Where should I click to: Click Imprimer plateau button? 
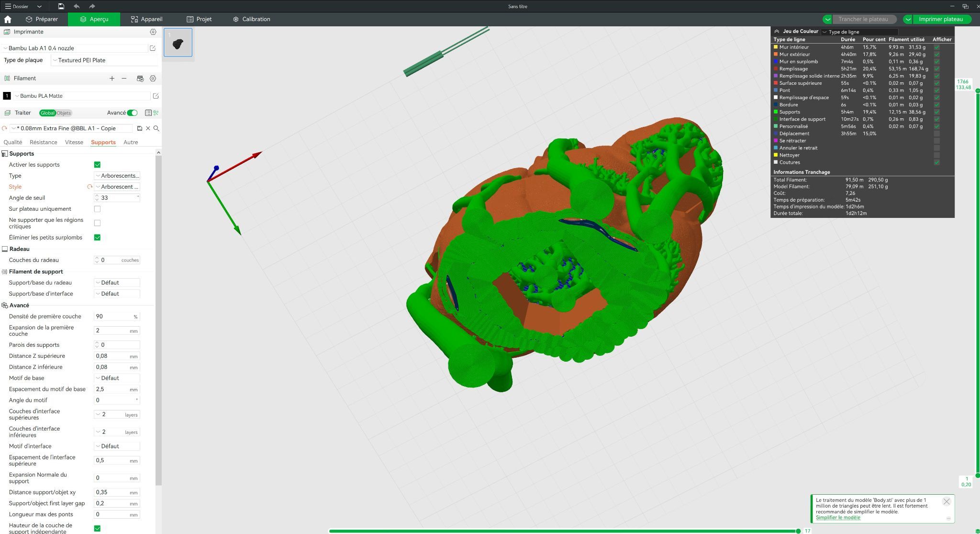click(x=940, y=19)
